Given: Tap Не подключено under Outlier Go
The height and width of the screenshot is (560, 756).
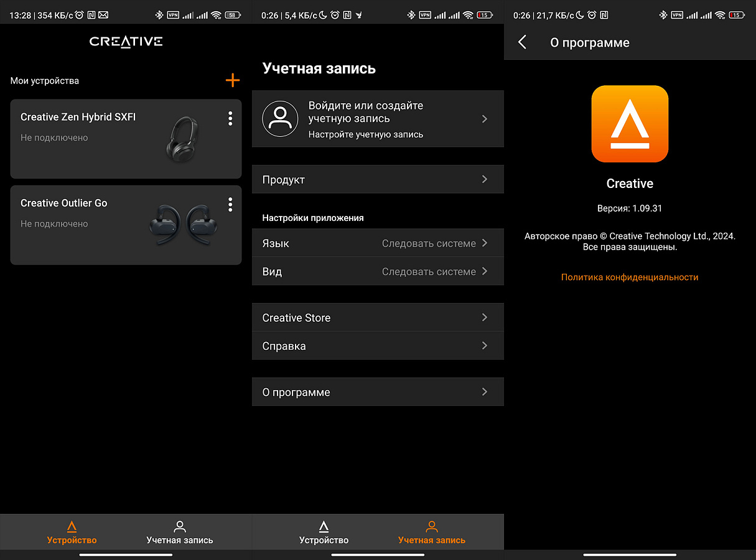Looking at the screenshot, I should tap(54, 223).
